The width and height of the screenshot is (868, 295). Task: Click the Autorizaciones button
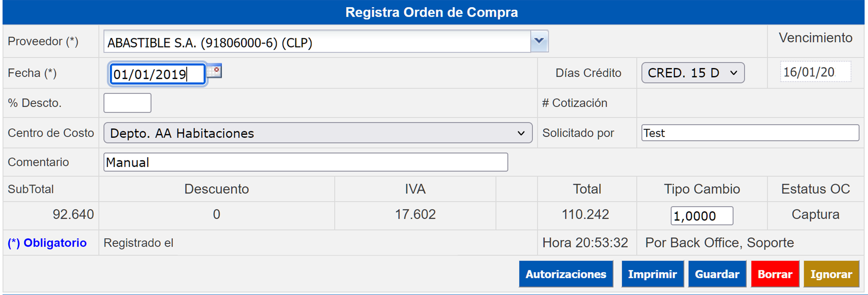(565, 274)
